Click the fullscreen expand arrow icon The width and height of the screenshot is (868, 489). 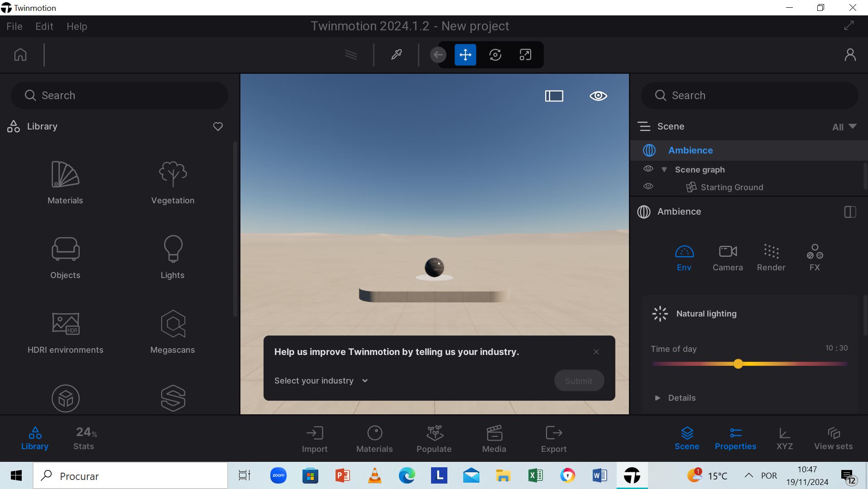pyautogui.click(x=849, y=26)
